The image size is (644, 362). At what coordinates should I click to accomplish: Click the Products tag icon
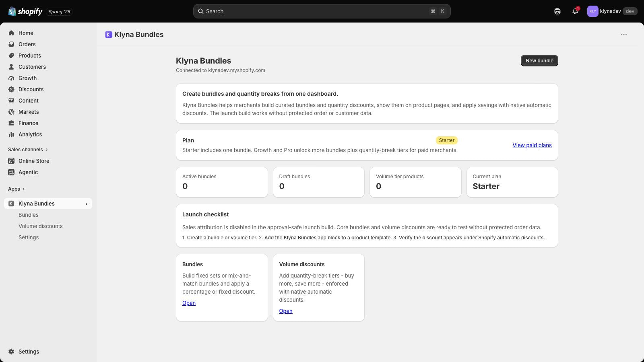click(x=11, y=56)
